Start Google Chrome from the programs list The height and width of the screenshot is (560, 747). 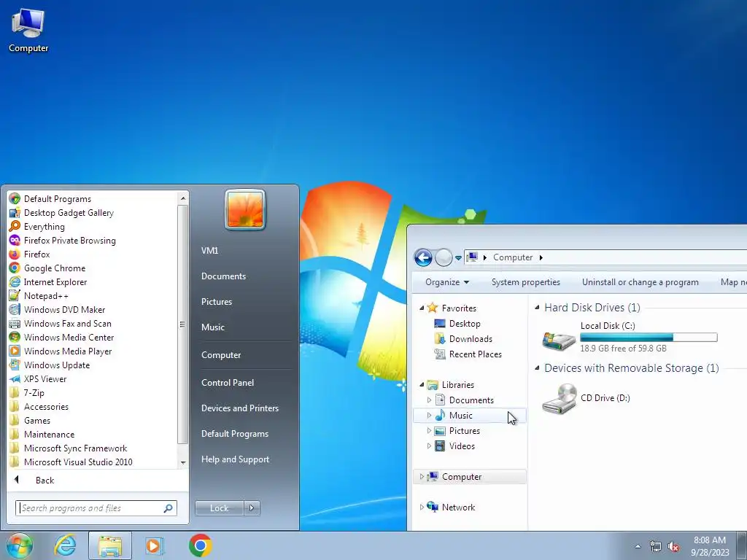click(x=54, y=268)
